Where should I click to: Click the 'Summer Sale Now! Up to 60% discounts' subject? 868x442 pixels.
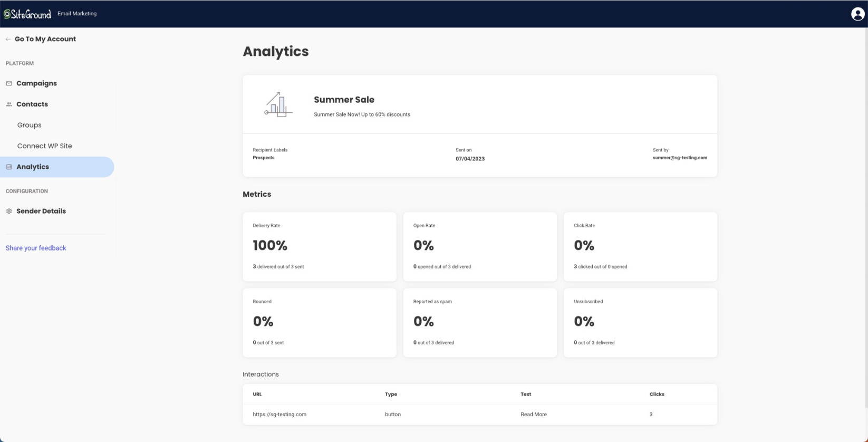362,114
